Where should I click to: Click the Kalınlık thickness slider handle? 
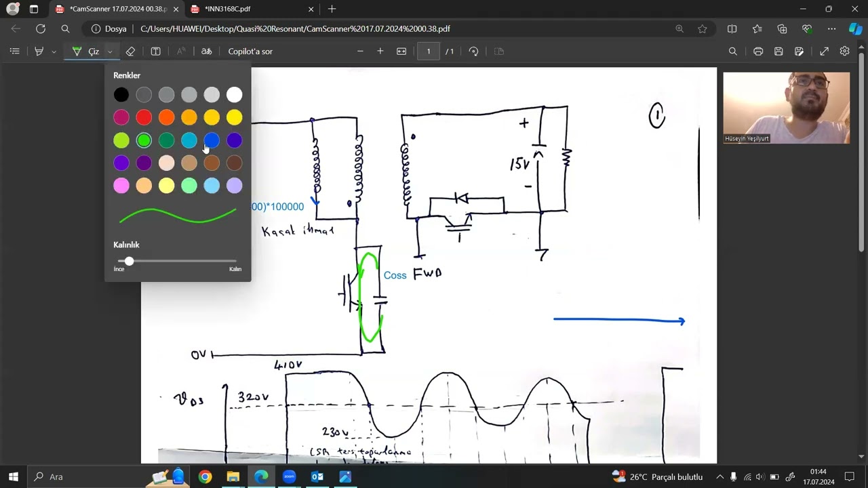pos(129,261)
